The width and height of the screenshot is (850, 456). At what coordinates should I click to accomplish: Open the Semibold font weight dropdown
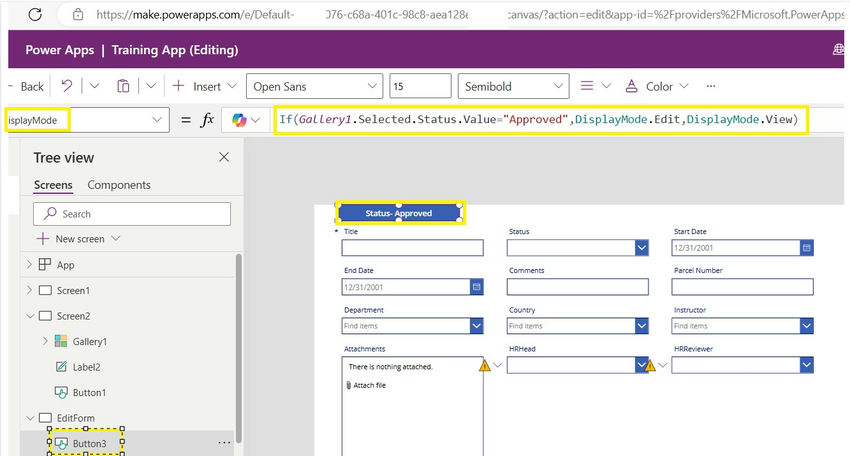pos(513,86)
